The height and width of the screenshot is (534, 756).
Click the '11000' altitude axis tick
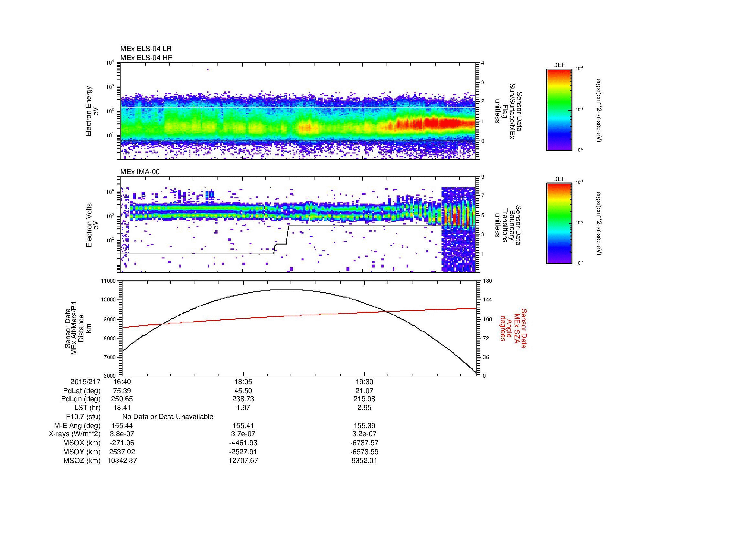109,281
